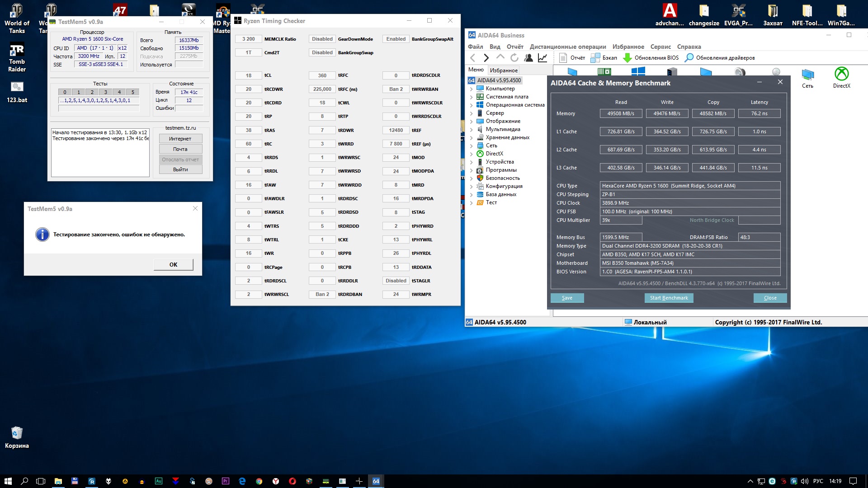Open Microsoft Edge from the taskbar
This screenshot has height=488, width=868.
(242, 481)
